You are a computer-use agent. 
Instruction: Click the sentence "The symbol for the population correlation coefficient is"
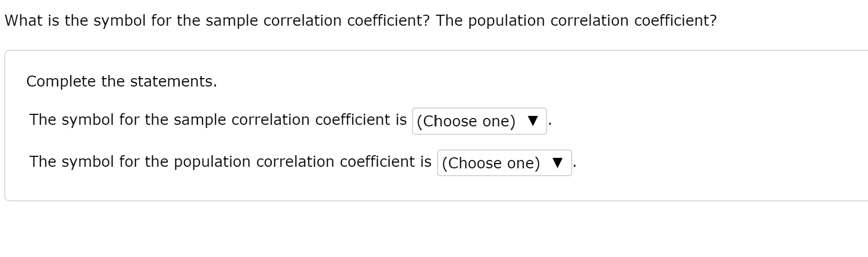tap(230, 162)
